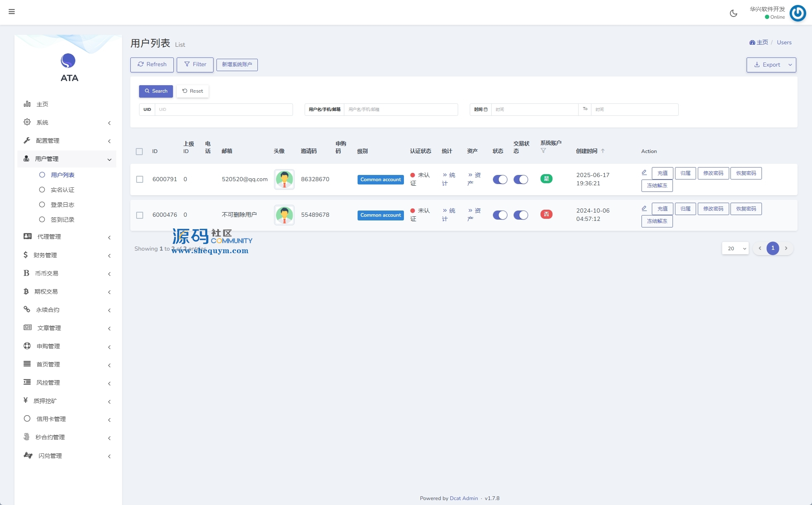Open 实名认证 in sidebar
The height and width of the screenshot is (505, 812).
coord(62,190)
